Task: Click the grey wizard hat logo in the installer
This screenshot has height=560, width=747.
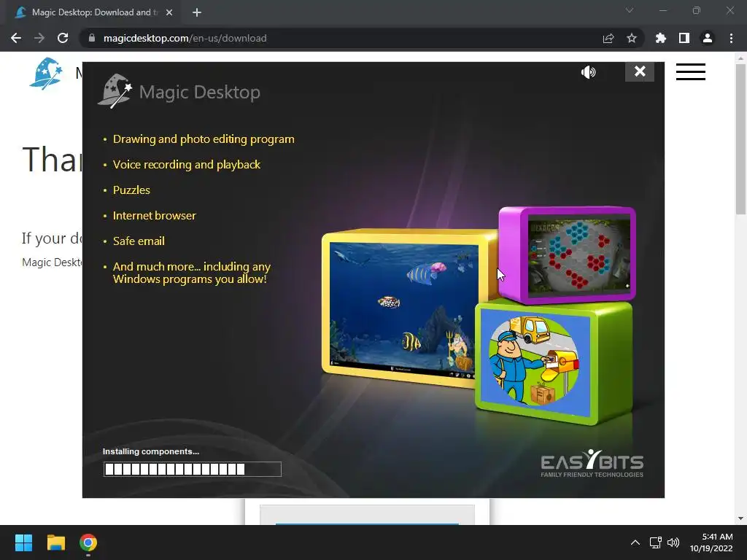Action: [115, 90]
